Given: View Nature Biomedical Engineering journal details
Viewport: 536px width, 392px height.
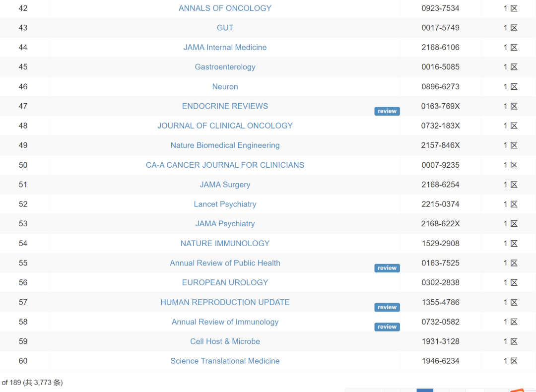Looking at the screenshot, I should (225, 145).
